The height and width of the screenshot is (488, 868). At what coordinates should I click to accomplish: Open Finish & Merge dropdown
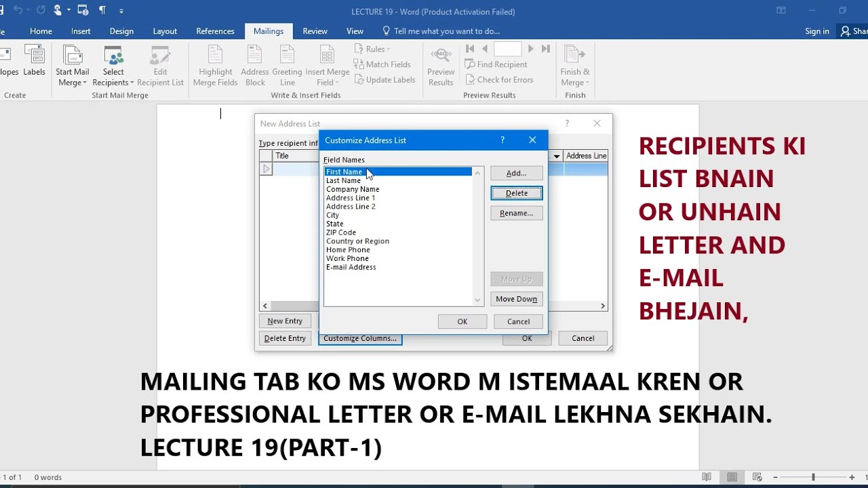pyautogui.click(x=574, y=66)
